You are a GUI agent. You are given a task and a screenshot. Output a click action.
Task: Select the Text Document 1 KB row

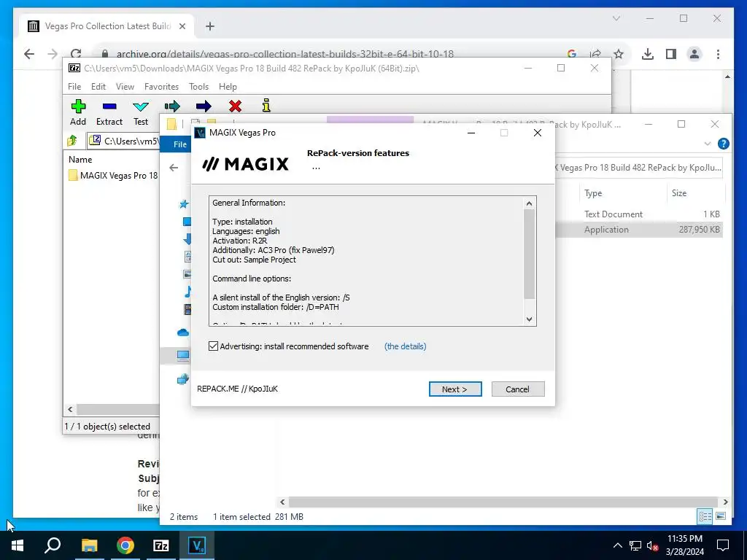pos(639,214)
